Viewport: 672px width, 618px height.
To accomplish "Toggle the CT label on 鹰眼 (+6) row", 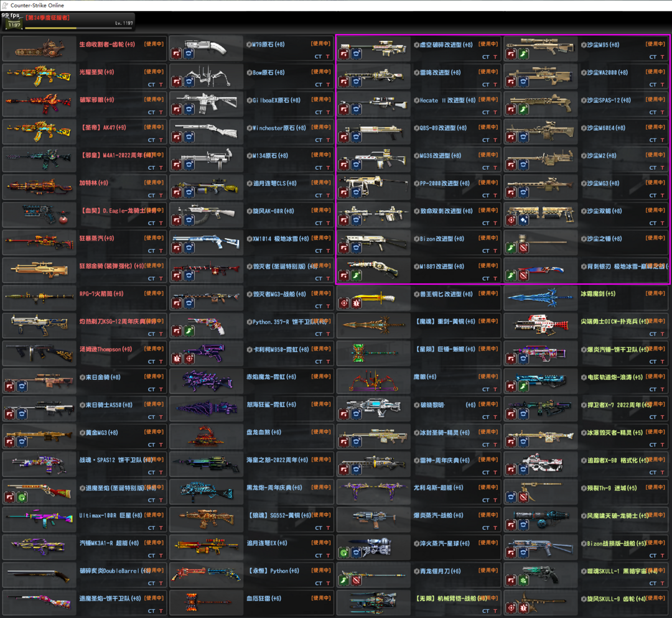I will pos(485,389).
